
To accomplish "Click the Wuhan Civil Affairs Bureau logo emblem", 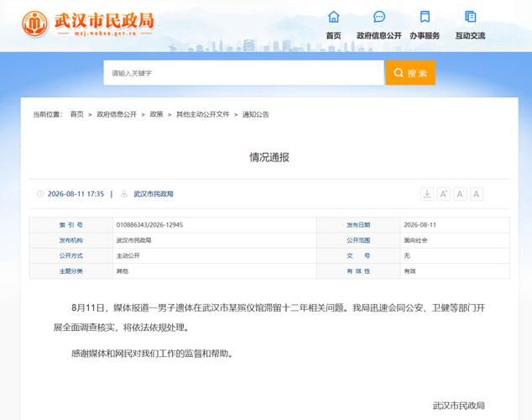I will 34,24.
